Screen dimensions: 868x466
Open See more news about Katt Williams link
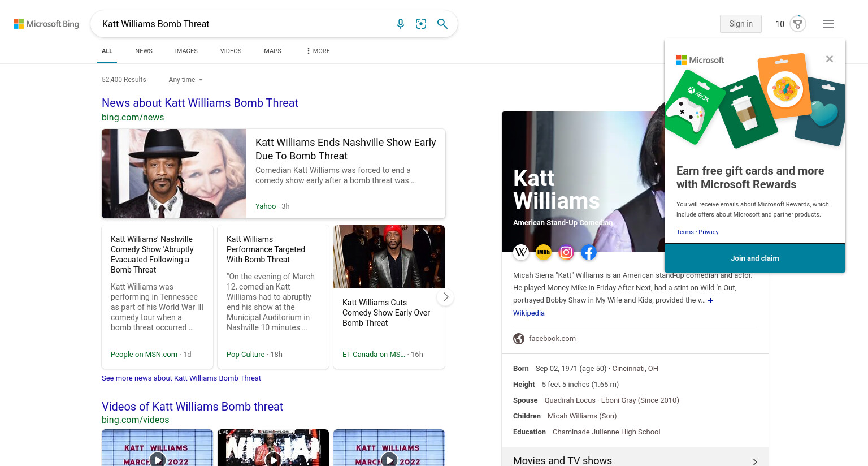pyautogui.click(x=181, y=378)
